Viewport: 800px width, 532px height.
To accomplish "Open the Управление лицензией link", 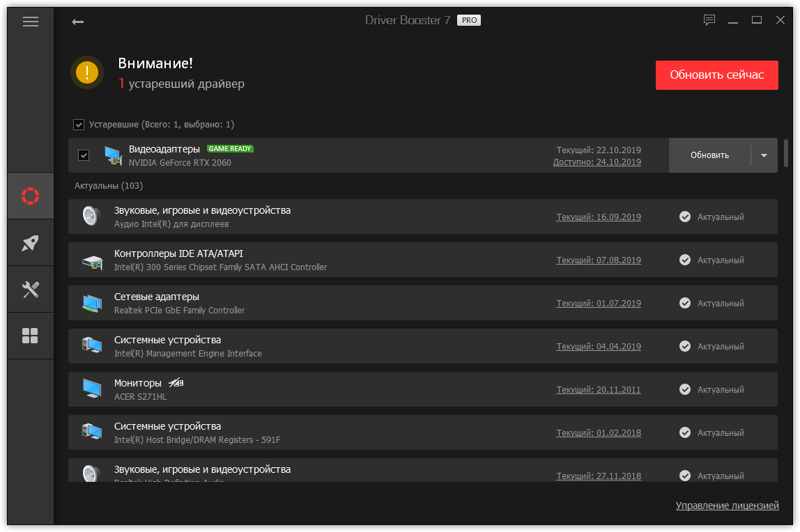I will (x=727, y=506).
